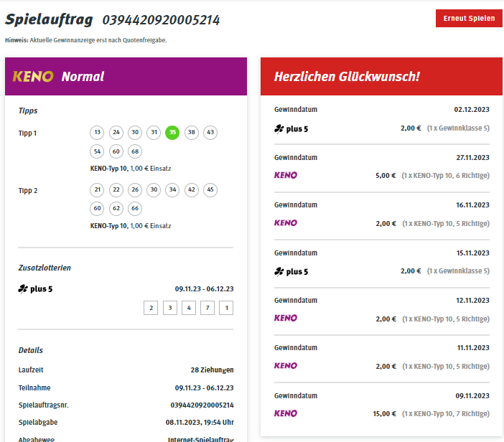504x442 pixels.
Task: Select number 34 in Tipp 2
Action: pyautogui.click(x=172, y=190)
